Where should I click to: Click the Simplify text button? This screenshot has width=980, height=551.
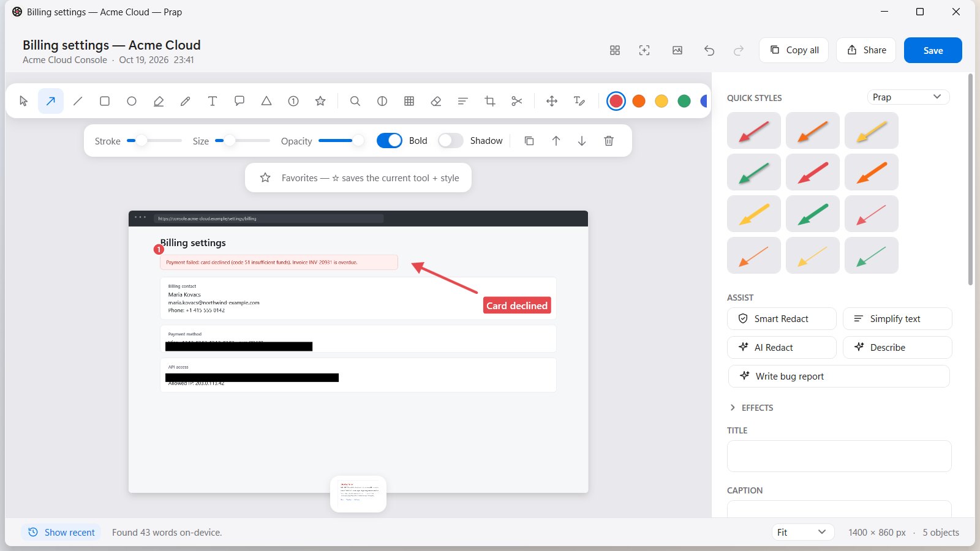897,318
